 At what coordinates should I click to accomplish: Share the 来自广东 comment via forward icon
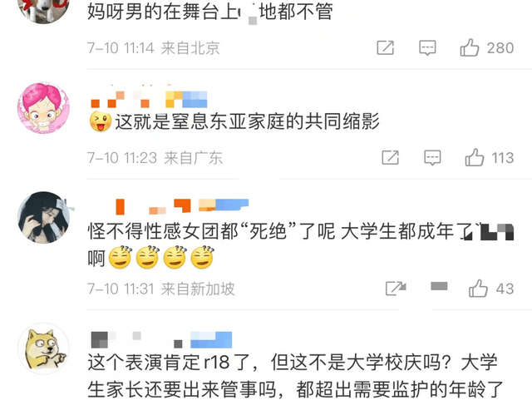pos(390,157)
